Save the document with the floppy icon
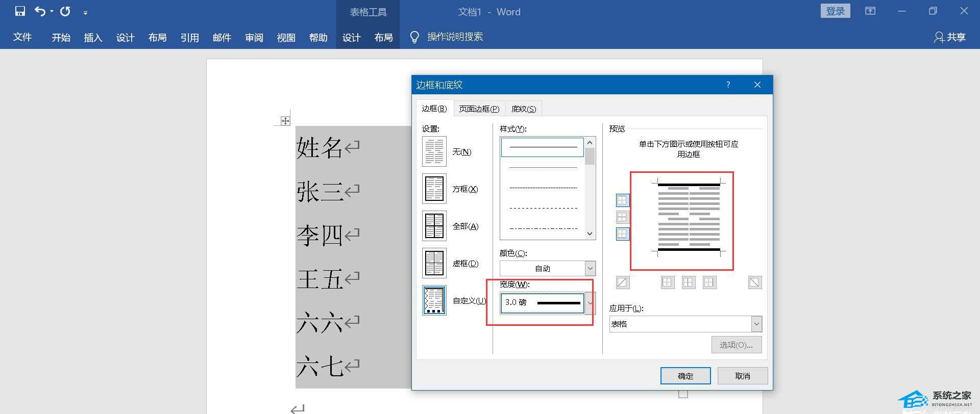The image size is (980, 414). coord(20,11)
